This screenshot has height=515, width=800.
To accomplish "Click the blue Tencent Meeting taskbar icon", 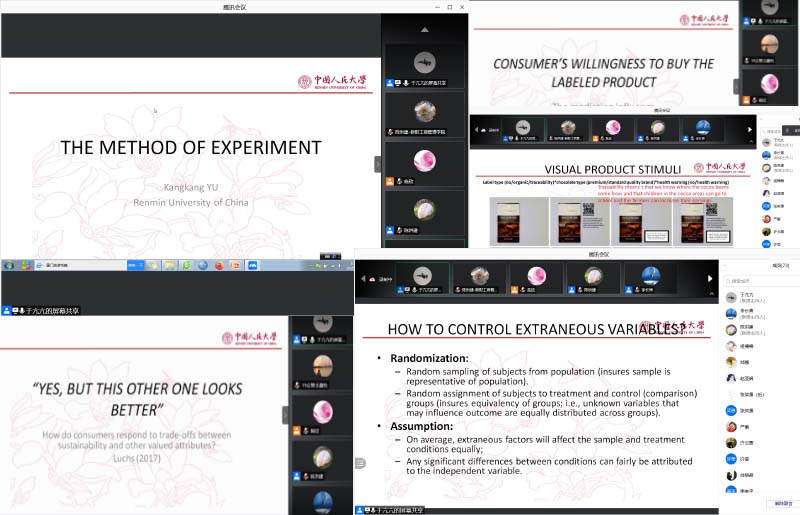I will [253, 266].
